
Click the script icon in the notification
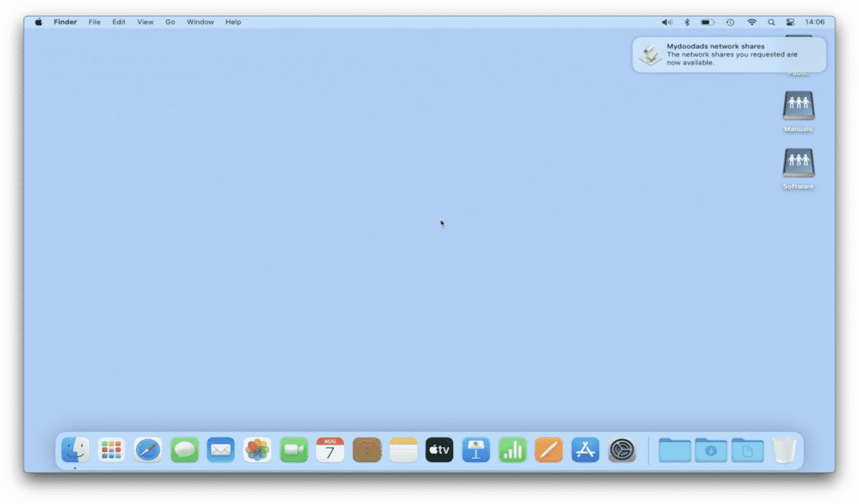tap(650, 55)
